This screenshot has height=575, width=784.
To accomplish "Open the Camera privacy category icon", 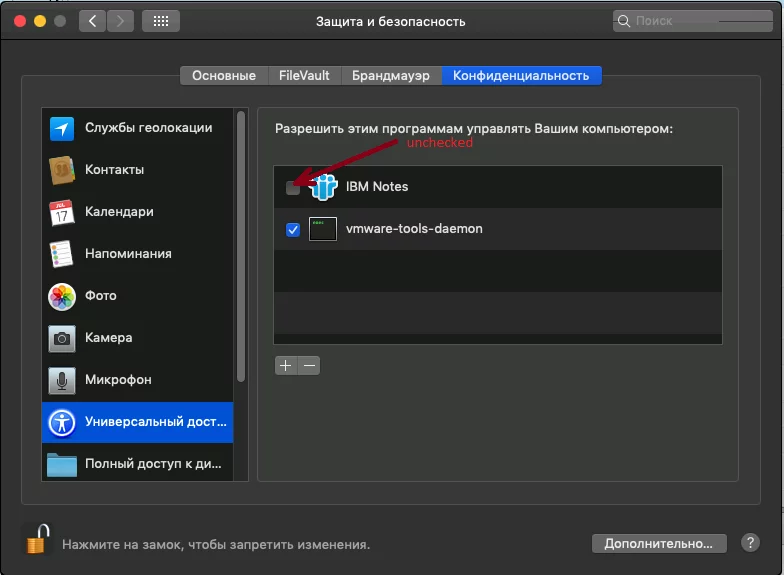I will pyautogui.click(x=62, y=338).
